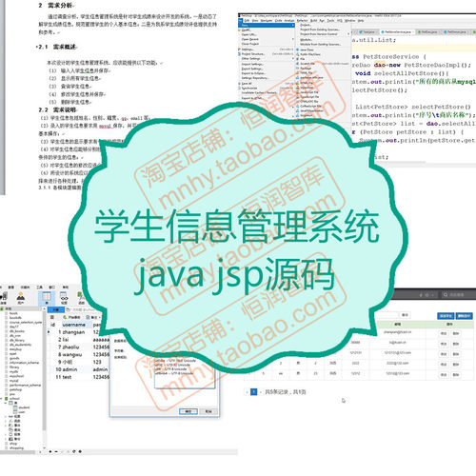Switch to PetStoreService.java editor tab

coord(397,32)
